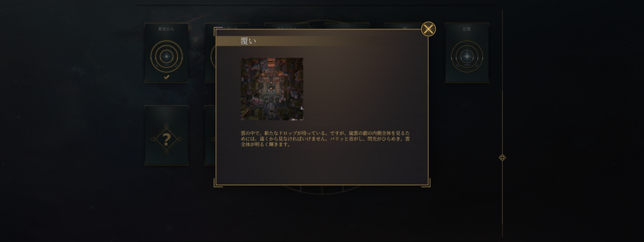Open the locked question mark card
The width and height of the screenshot is (644, 242).
coord(166,135)
